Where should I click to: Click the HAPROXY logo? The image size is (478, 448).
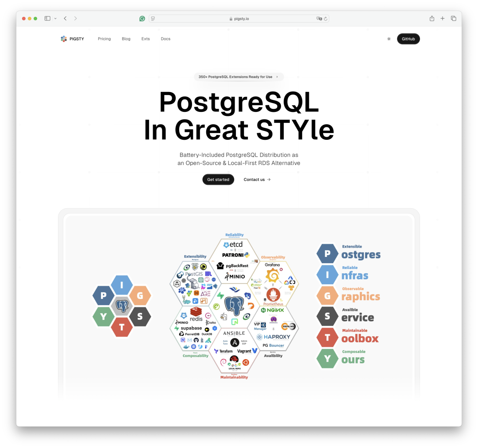click(x=273, y=337)
